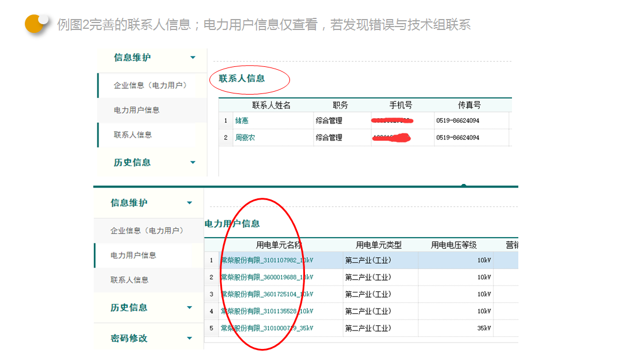Image resolution: width=644 pixels, height=361 pixels.
Task: Expand 历史信息 arrow in lower panel
Action: [x=190, y=308]
